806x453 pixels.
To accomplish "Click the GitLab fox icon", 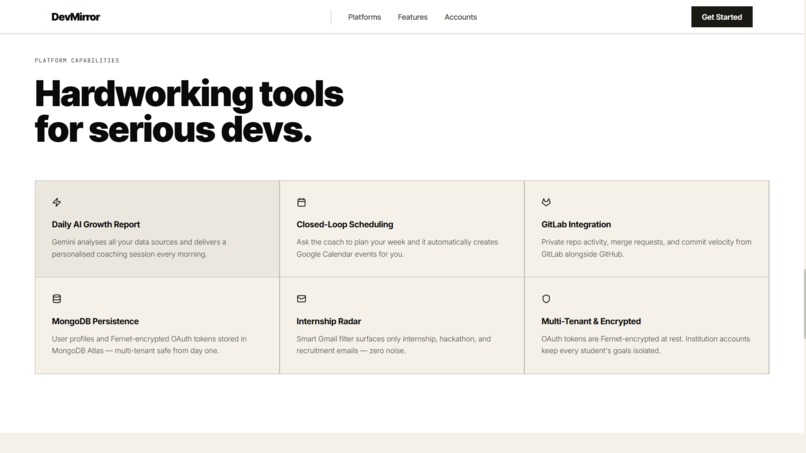I will pos(546,202).
